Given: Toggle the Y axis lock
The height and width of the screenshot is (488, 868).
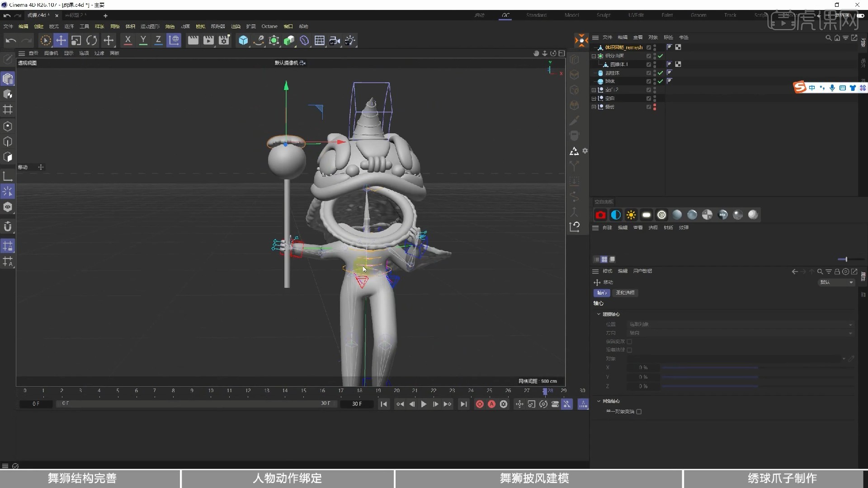Looking at the screenshot, I should tap(143, 40).
